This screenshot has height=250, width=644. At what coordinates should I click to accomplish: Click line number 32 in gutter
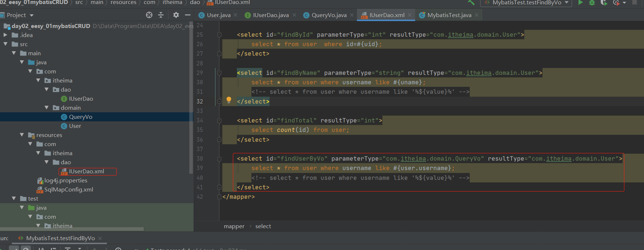pyautogui.click(x=200, y=101)
